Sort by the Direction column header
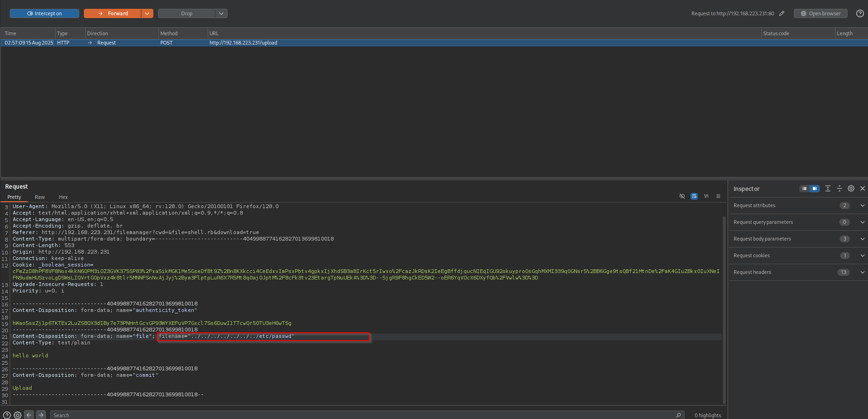 point(122,33)
